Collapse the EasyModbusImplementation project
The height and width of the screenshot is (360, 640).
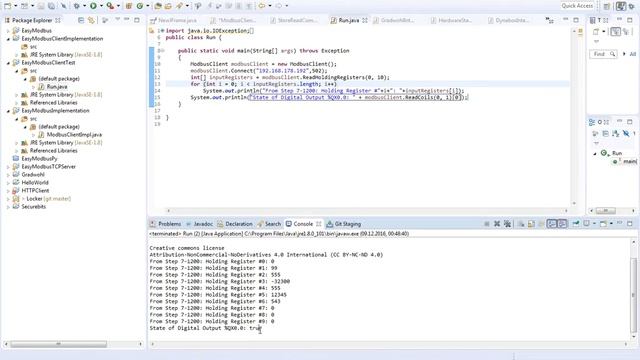coord(8,111)
